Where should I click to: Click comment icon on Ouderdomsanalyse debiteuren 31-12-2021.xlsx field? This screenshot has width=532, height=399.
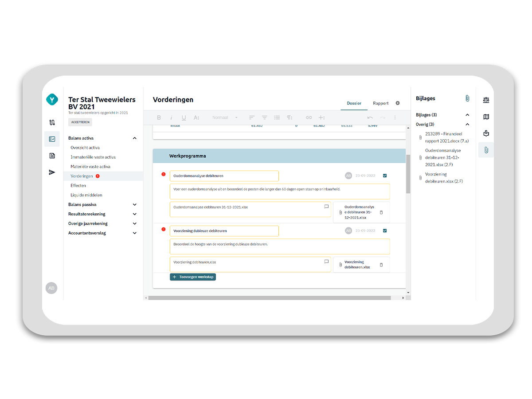click(x=326, y=207)
